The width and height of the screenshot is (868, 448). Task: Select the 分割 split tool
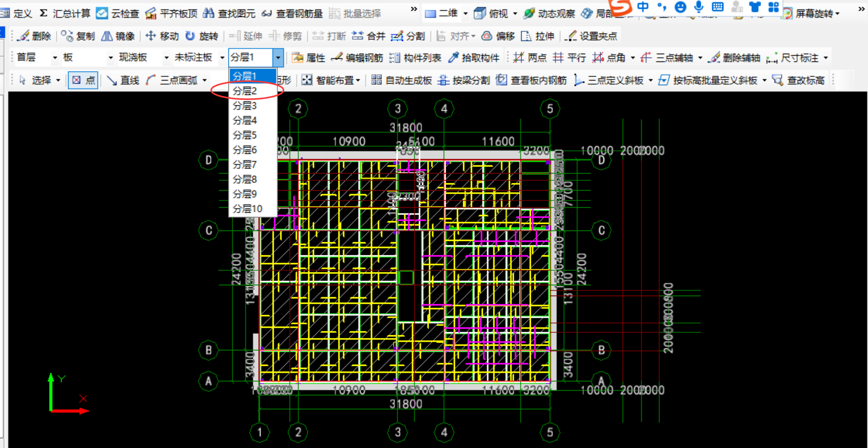tap(408, 36)
